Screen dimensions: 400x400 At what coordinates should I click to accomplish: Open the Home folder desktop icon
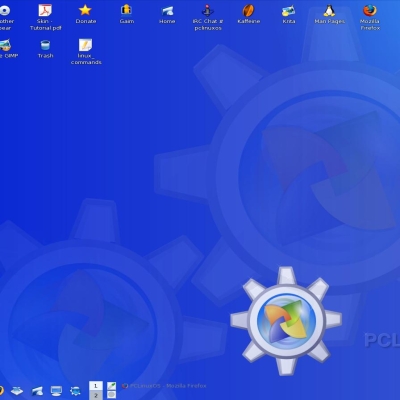[167, 11]
